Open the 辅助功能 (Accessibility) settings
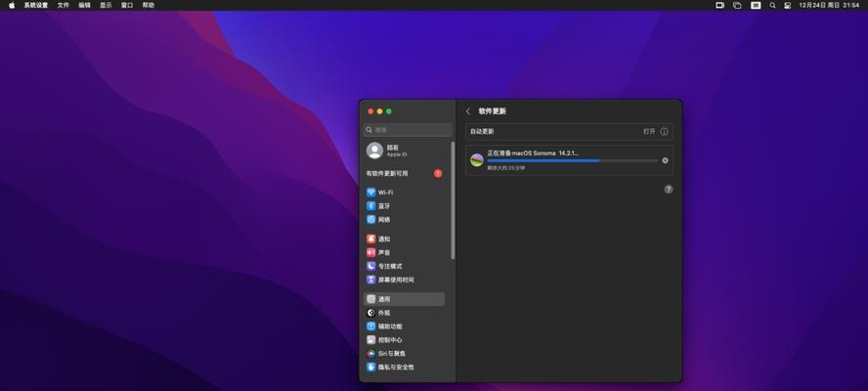 pyautogui.click(x=404, y=326)
